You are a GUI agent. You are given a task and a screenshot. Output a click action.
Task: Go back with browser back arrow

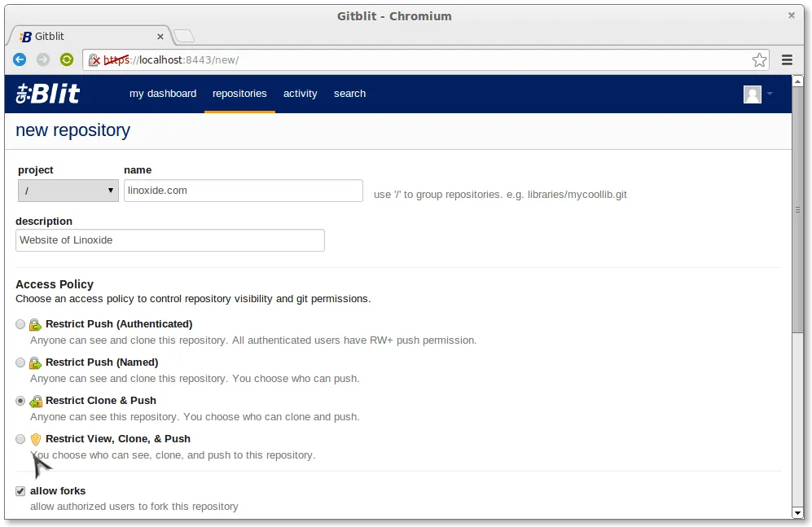(x=20, y=59)
